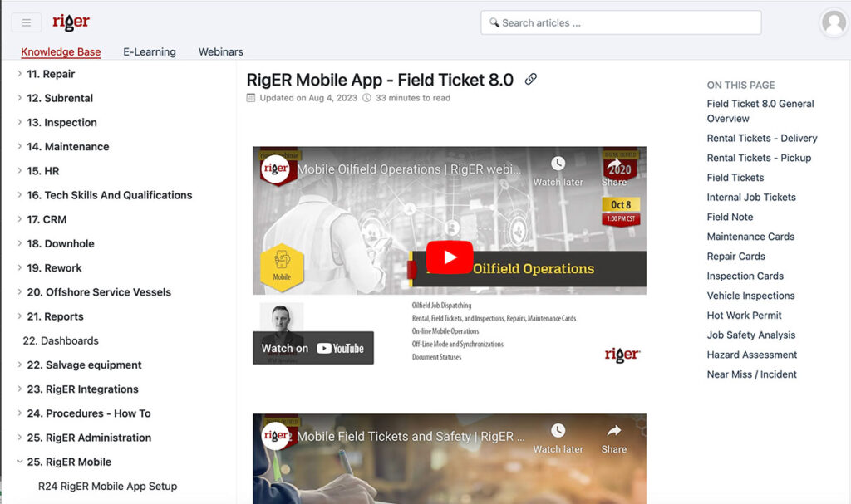
Task: Click the RigER logo in header
Action: (x=71, y=22)
